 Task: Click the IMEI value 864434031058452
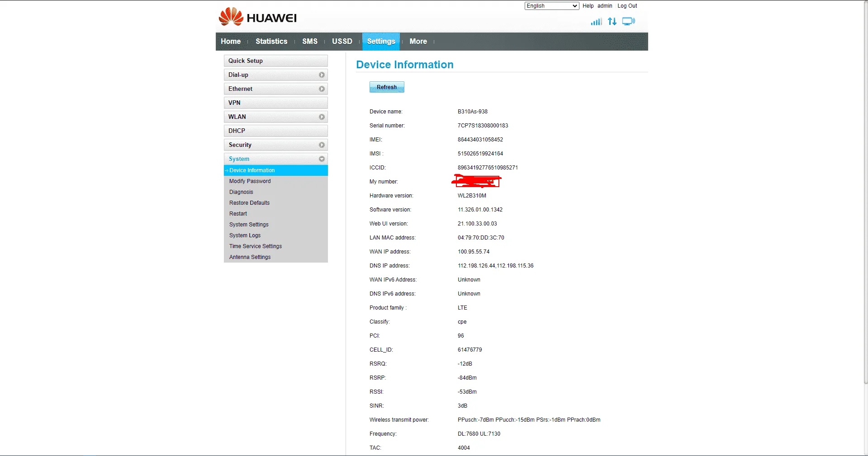coord(480,140)
